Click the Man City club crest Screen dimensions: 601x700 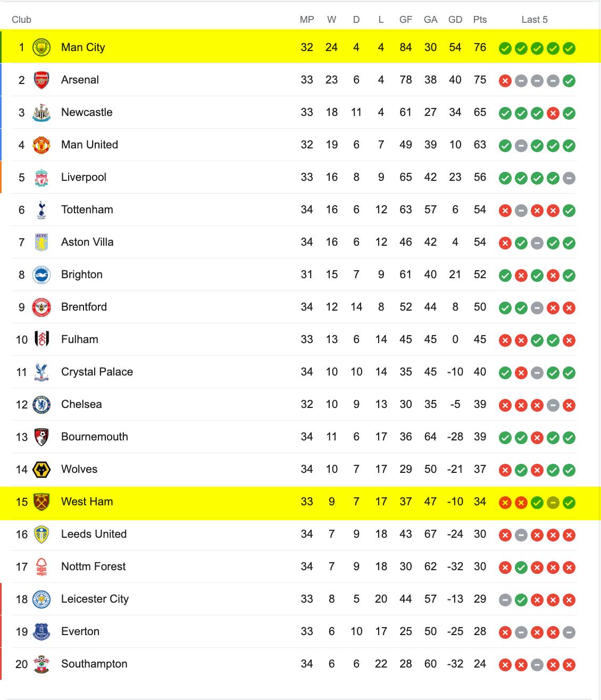point(41,47)
